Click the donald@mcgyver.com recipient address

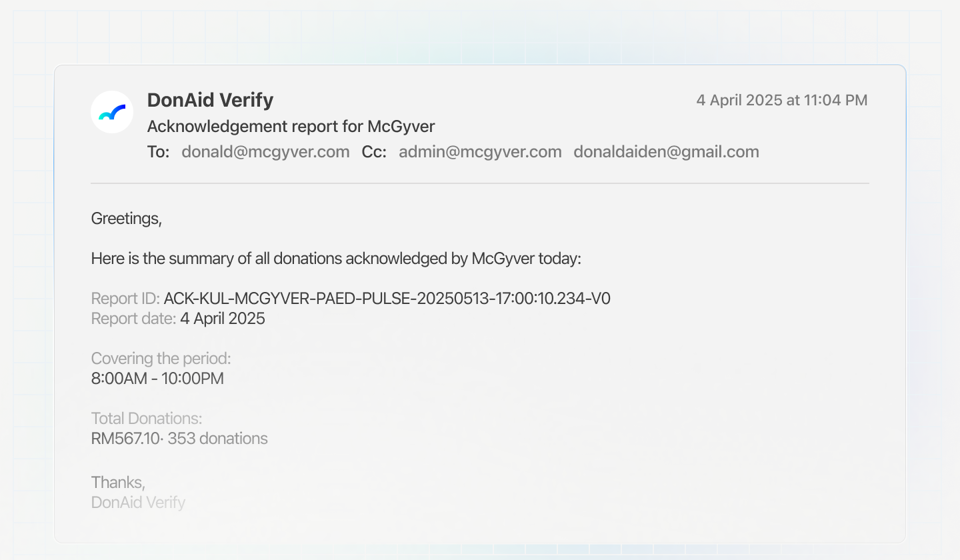265,152
